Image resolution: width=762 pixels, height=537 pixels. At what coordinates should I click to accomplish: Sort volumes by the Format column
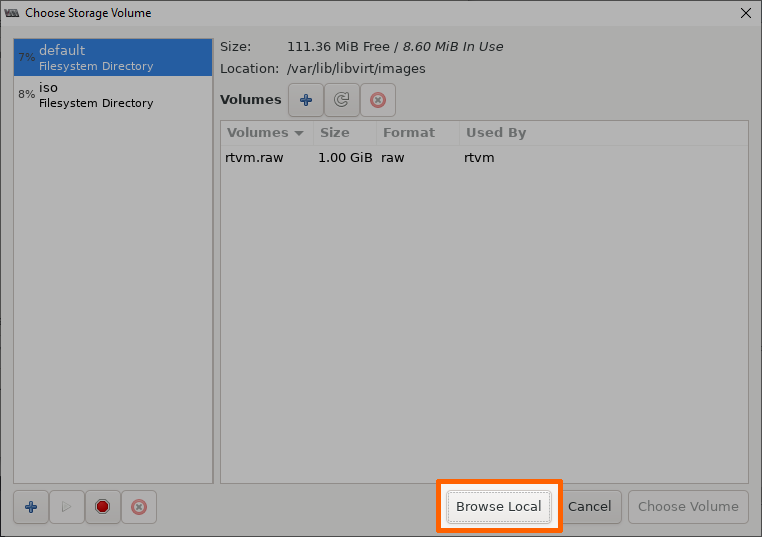point(418,133)
